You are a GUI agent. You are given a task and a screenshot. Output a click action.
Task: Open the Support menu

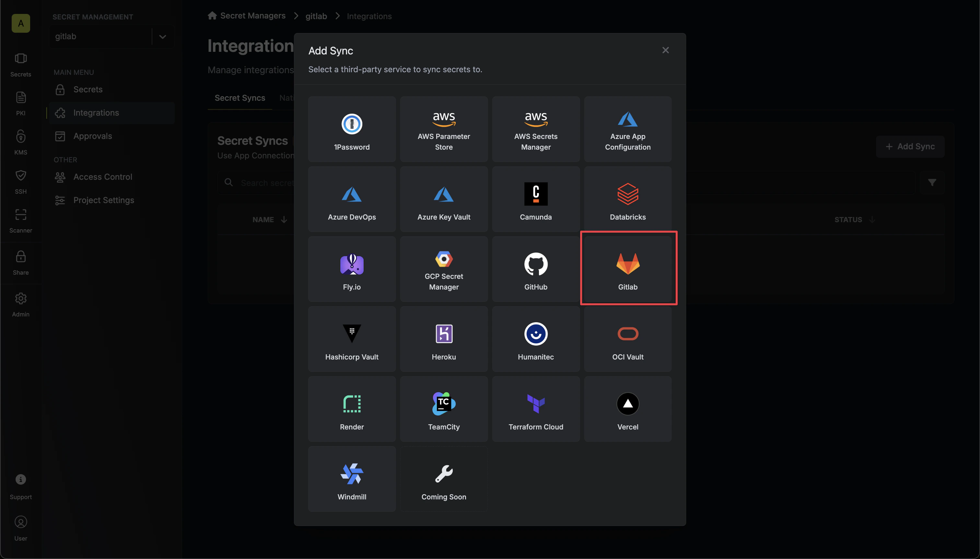click(x=21, y=487)
